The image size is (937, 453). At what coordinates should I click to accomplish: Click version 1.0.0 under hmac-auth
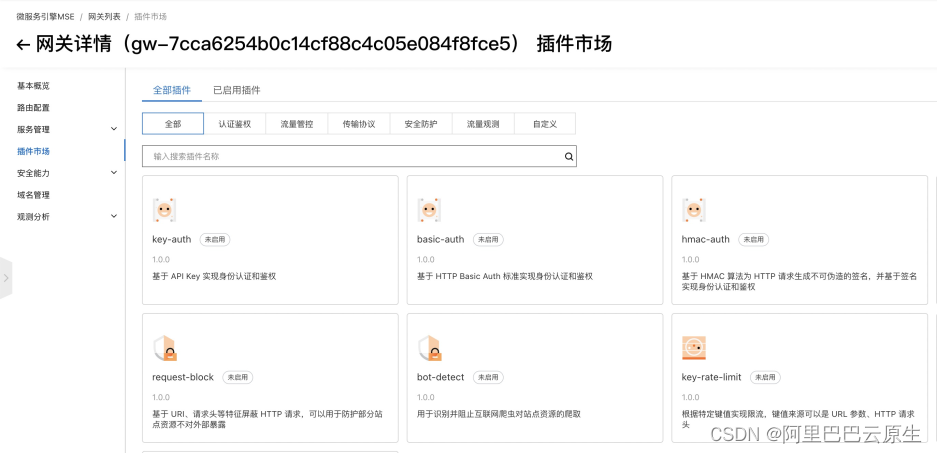click(x=690, y=259)
